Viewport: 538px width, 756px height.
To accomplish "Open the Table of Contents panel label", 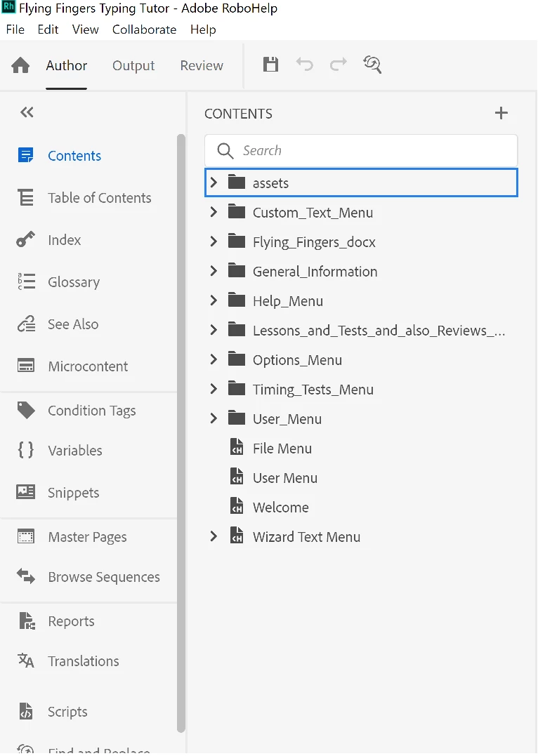I will click(x=100, y=198).
